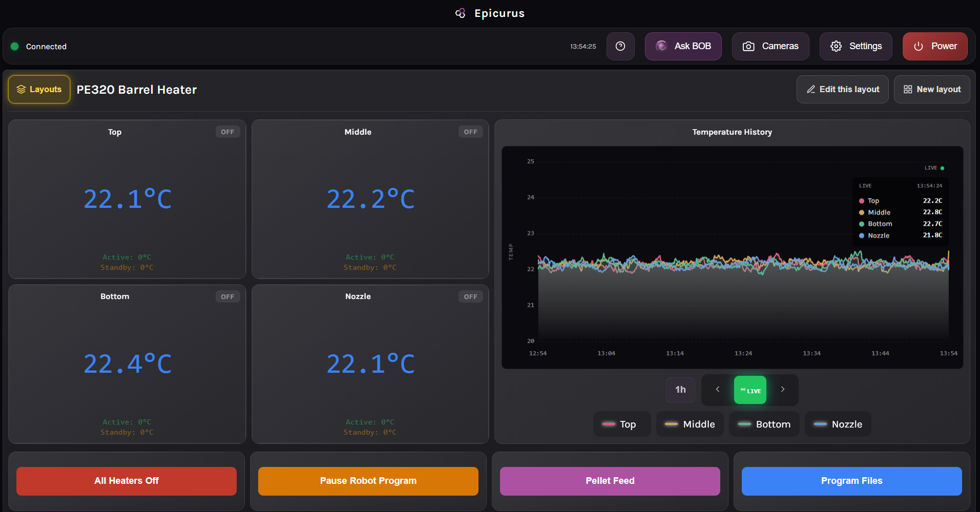
Task: Click the Pellet Feed button
Action: (x=610, y=481)
